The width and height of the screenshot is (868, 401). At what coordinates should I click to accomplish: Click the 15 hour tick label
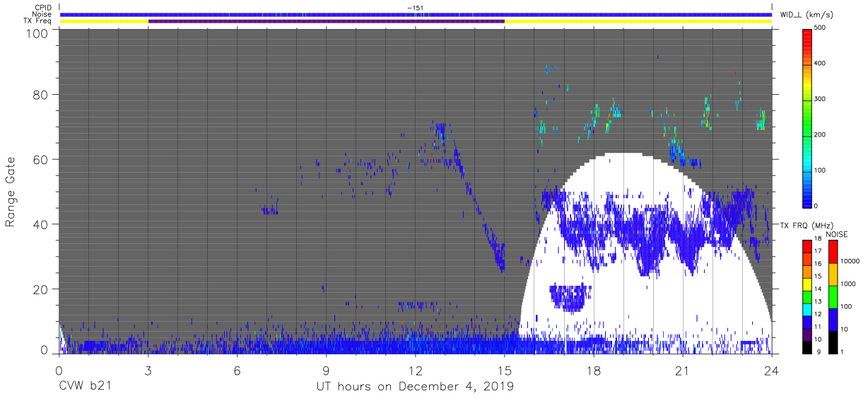pyautogui.click(x=504, y=369)
